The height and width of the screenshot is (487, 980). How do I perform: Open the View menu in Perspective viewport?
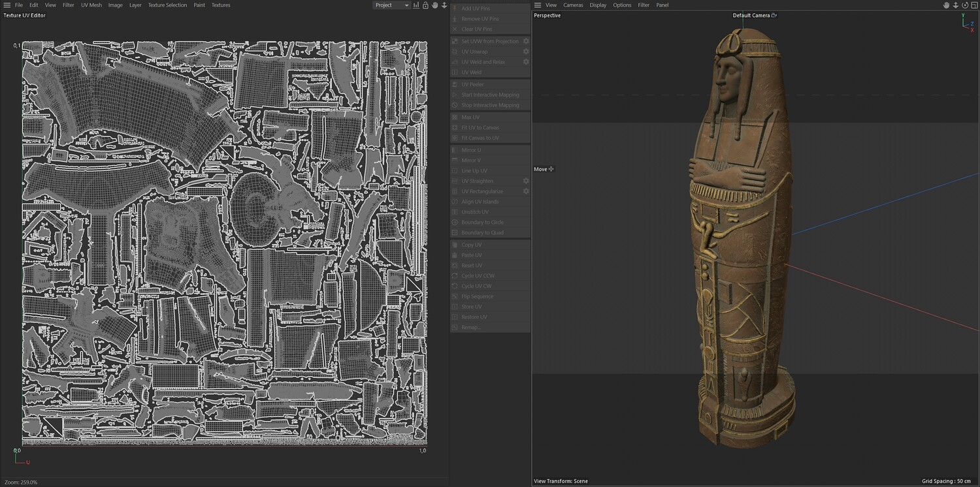551,5
